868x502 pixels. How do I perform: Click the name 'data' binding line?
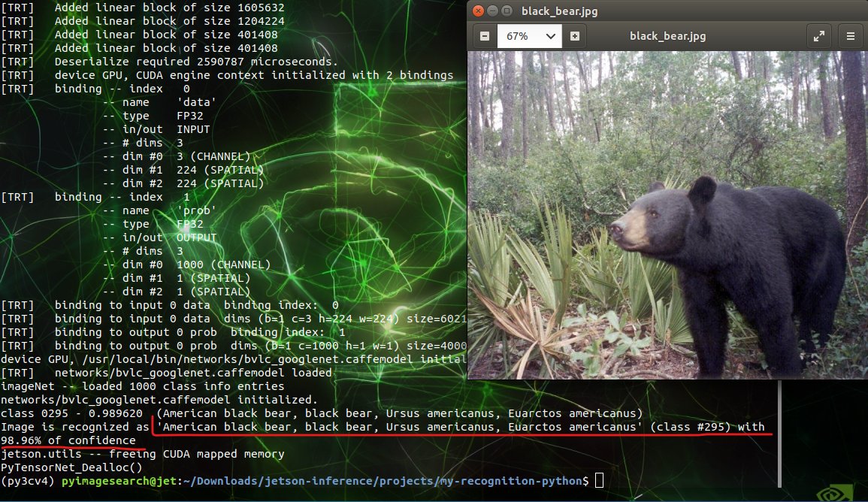pyautogui.click(x=159, y=102)
